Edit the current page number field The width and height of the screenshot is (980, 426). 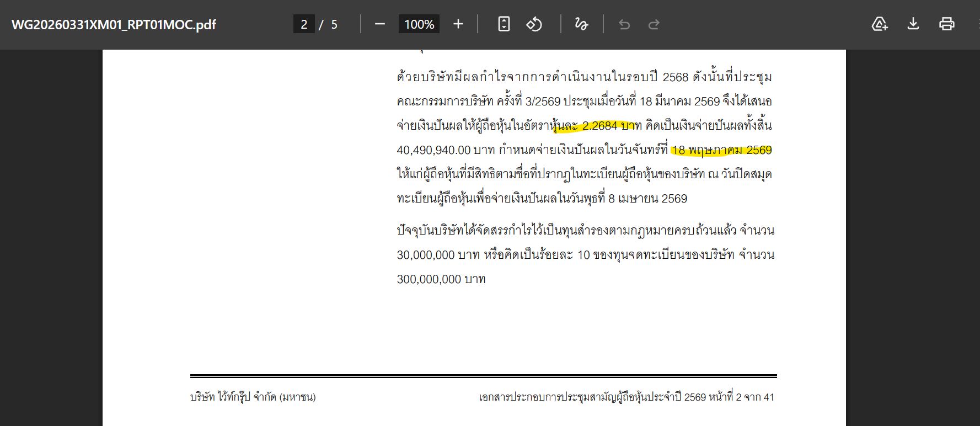point(304,24)
